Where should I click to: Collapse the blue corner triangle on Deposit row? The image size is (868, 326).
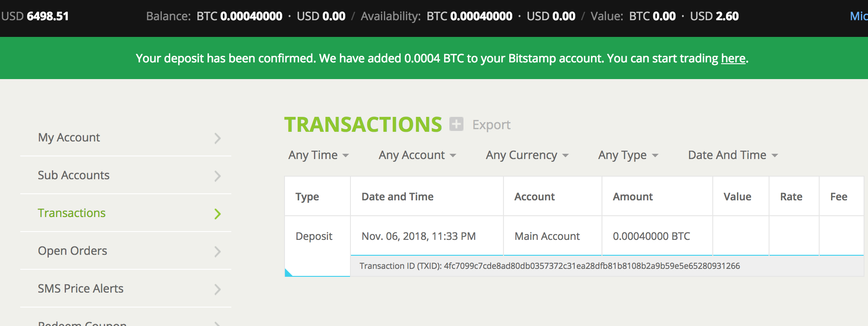point(288,272)
